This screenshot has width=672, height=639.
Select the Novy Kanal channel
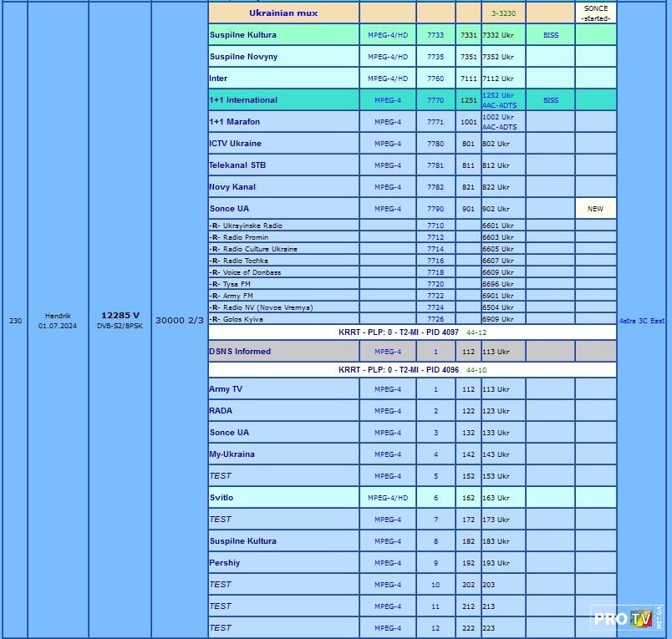[x=232, y=187]
